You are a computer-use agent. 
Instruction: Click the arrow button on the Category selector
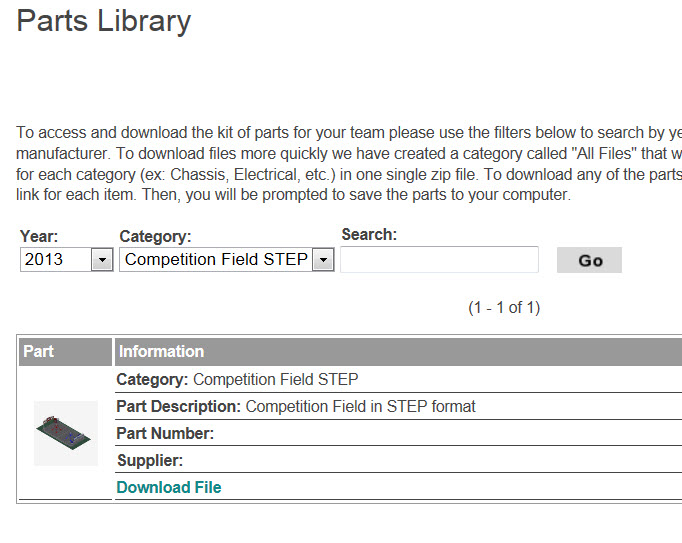pyautogui.click(x=323, y=260)
